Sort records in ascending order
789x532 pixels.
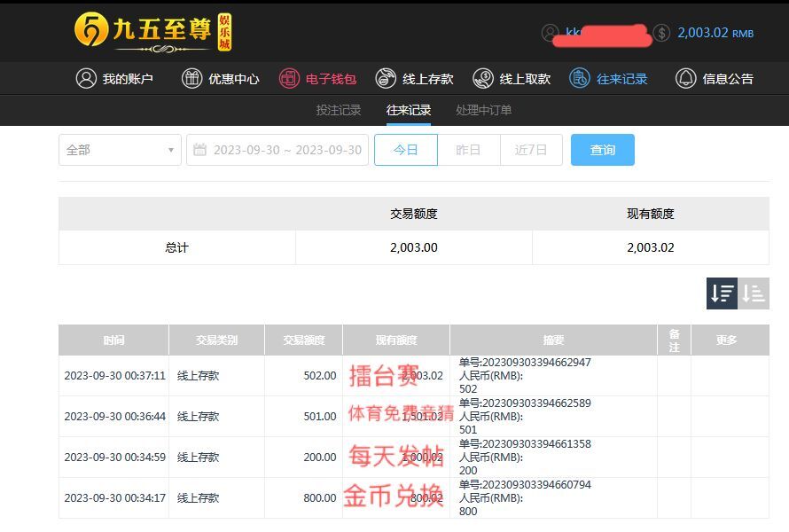(754, 293)
